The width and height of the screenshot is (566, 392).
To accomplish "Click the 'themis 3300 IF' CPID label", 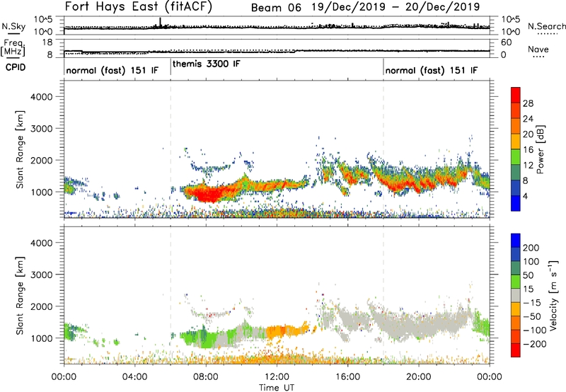I will click(x=206, y=64).
